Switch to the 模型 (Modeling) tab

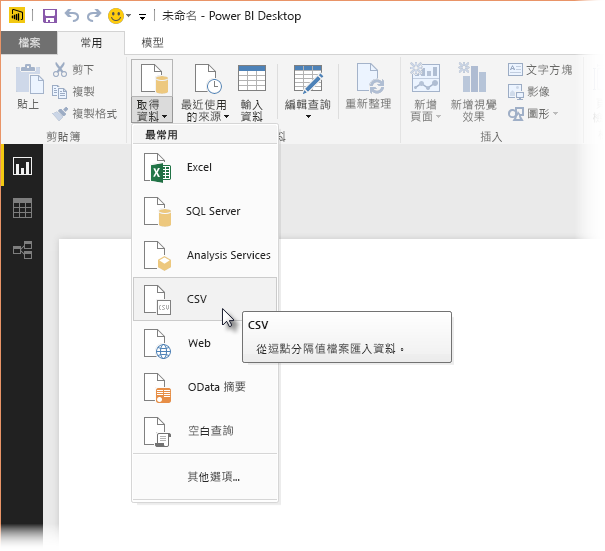point(152,42)
